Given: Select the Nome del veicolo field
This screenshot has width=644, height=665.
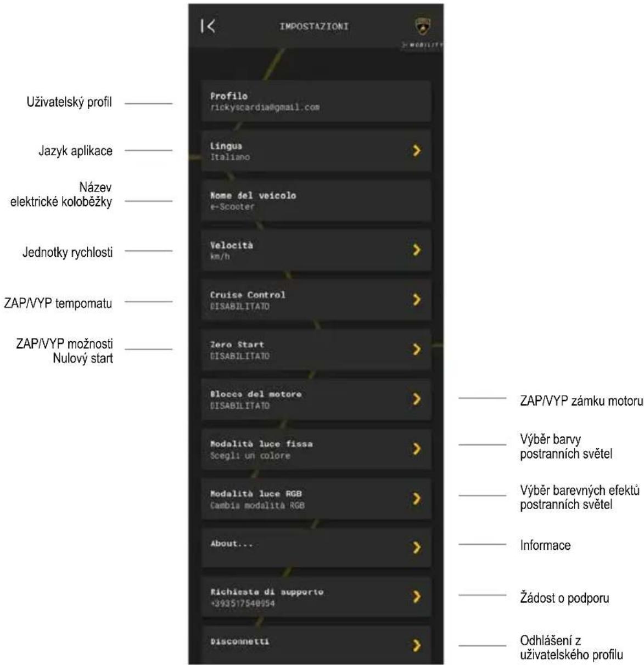Looking at the screenshot, I should coord(316,200).
